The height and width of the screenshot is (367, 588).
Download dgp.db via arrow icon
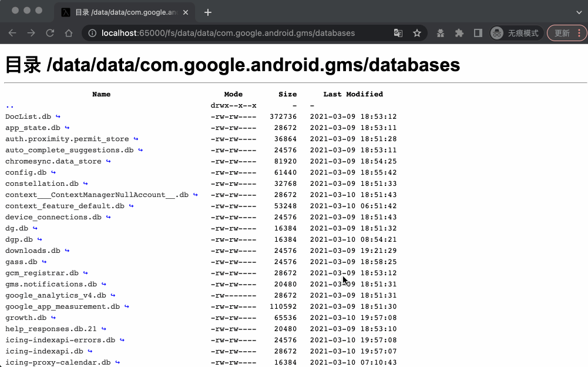(40, 239)
